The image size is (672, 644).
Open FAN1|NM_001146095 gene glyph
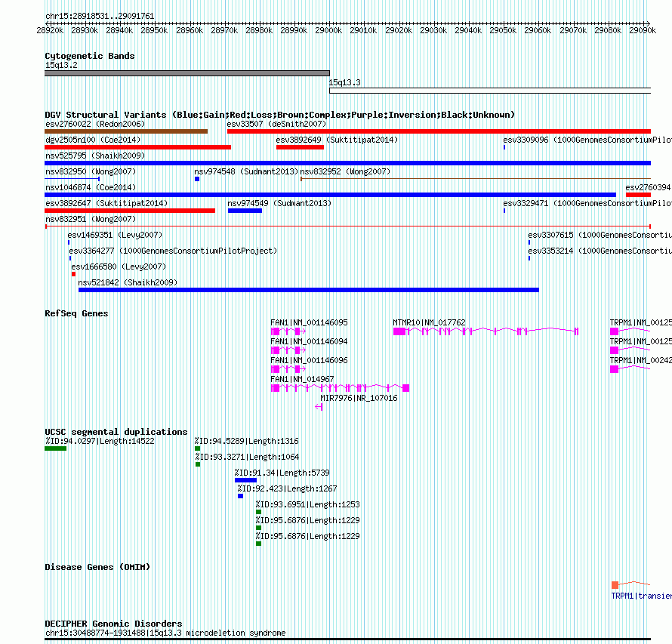tap(288, 331)
